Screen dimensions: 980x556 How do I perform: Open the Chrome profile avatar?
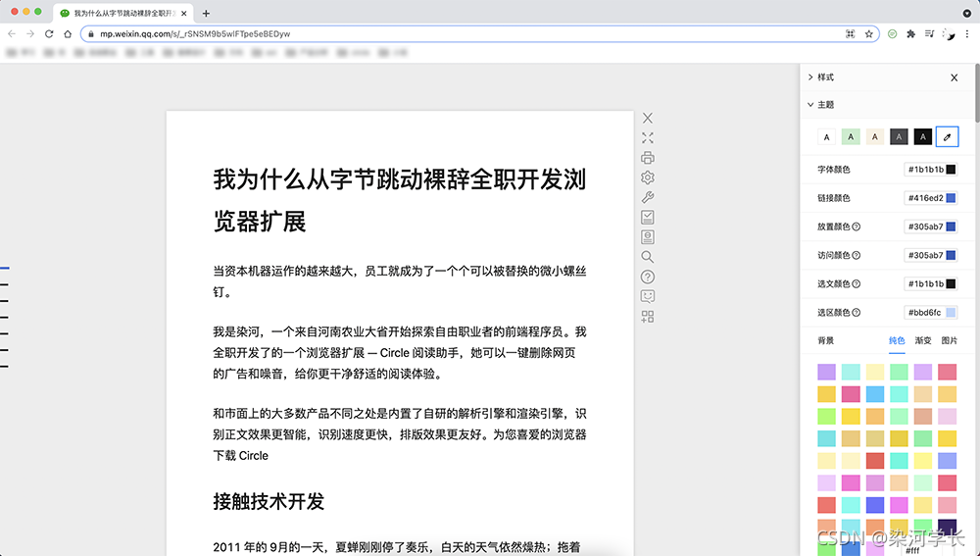click(948, 33)
